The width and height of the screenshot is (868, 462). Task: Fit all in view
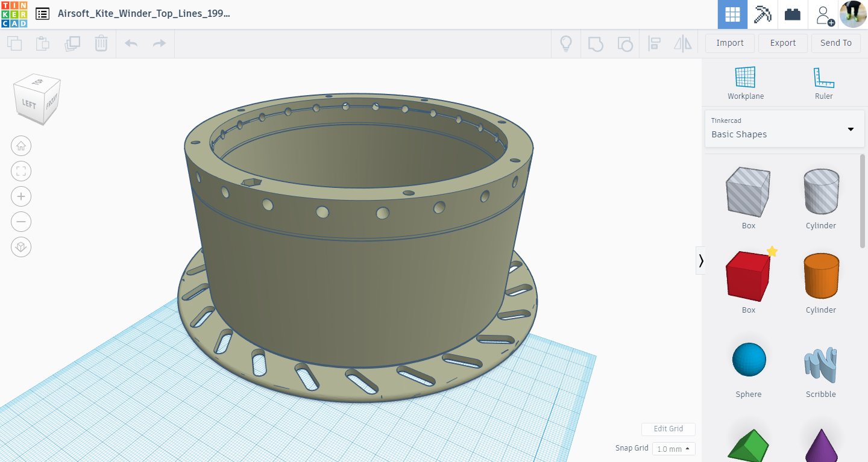(x=21, y=171)
